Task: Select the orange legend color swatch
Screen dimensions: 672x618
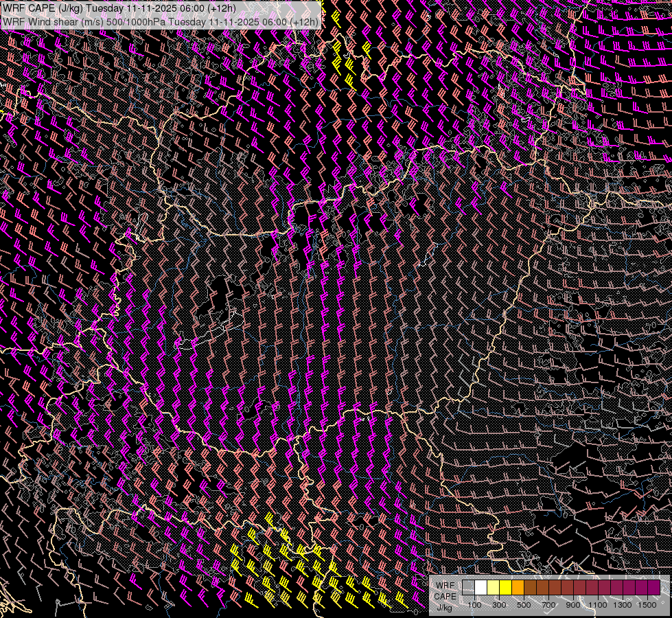Action: 518,587
